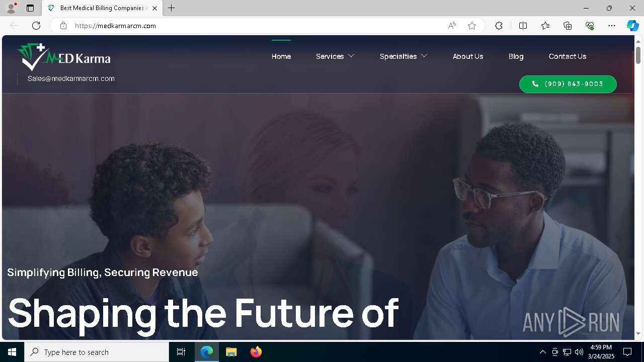The height and width of the screenshot is (362, 644).
Task: Open the Extensions puzzle icon
Action: (499, 26)
